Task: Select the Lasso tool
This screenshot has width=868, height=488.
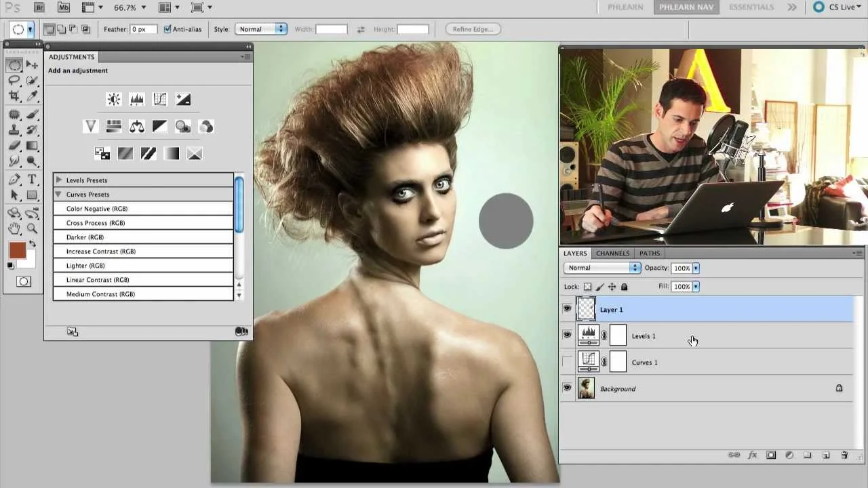Action: [x=15, y=81]
